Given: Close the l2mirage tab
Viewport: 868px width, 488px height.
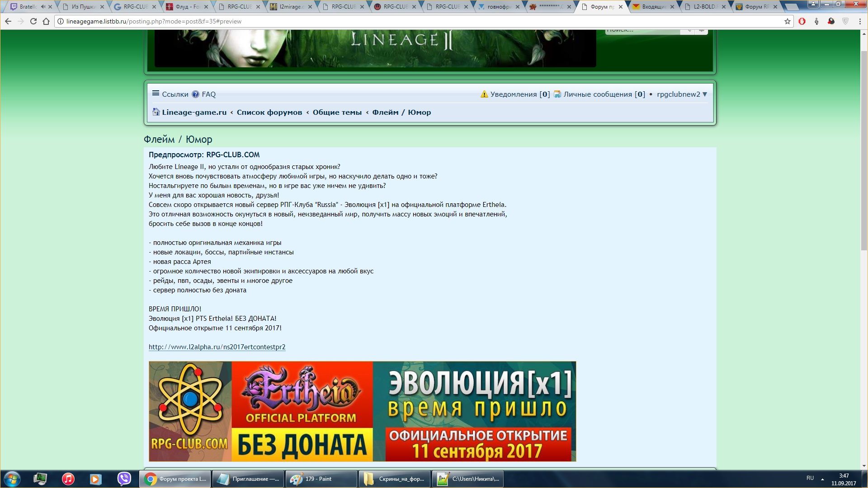Looking at the screenshot, I should (310, 7).
